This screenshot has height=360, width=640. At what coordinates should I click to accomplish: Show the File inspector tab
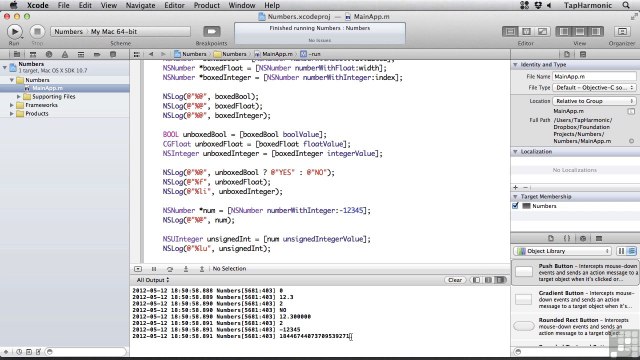tap(567, 54)
